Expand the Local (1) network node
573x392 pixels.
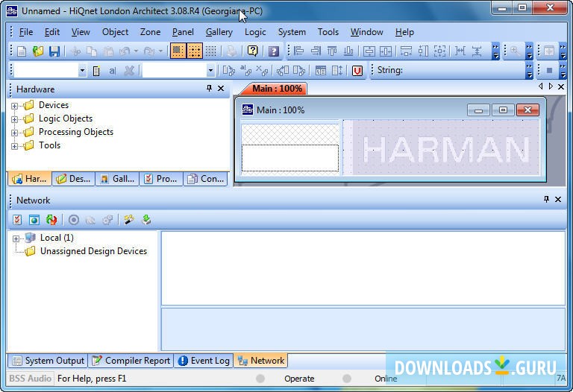point(16,238)
